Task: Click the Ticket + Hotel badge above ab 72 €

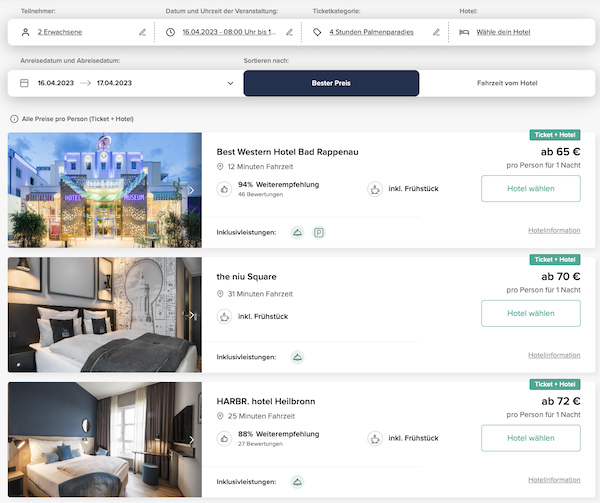Action: click(x=555, y=384)
